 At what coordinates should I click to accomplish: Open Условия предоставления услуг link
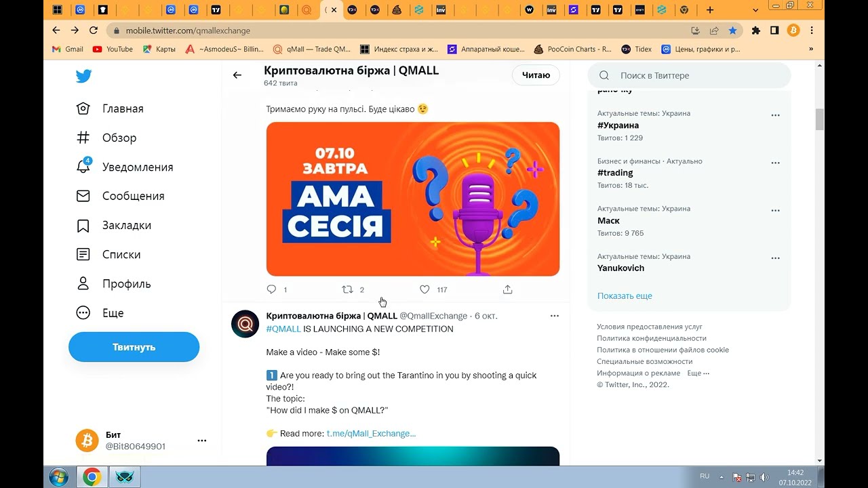650,327
